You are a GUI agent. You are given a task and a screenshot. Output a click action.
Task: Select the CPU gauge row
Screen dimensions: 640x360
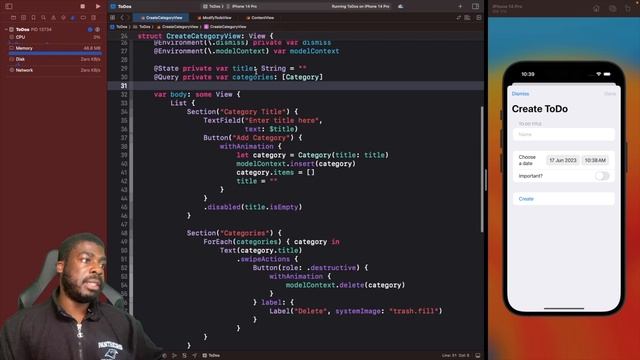click(55, 37)
